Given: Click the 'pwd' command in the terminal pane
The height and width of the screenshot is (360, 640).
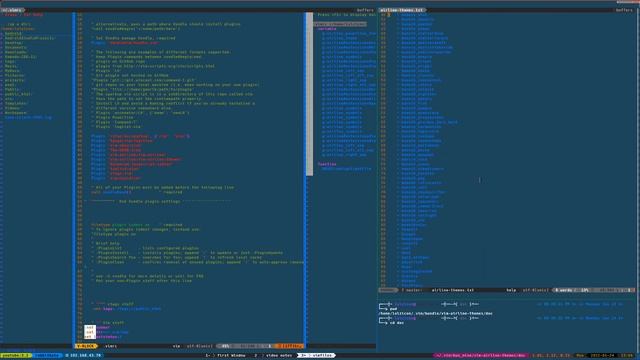Looking at the screenshot, I should pos(393,309).
